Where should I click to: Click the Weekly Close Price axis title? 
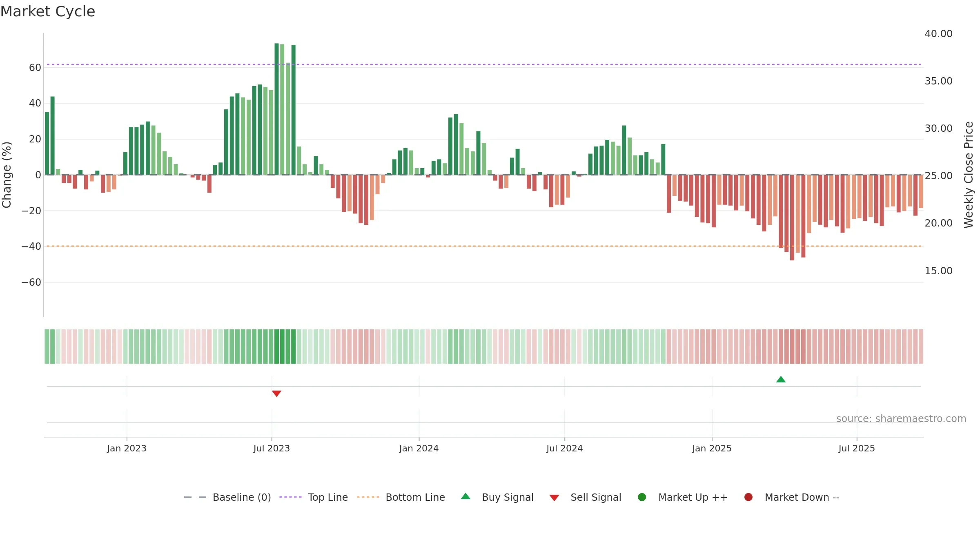point(969,175)
